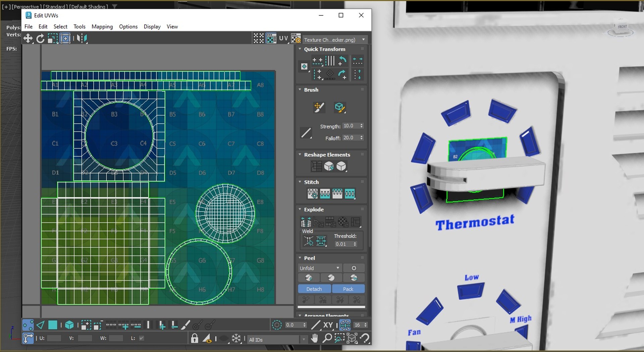Select the Relax brush
This screenshot has height=352, width=644.
click(x=340, y=108)
